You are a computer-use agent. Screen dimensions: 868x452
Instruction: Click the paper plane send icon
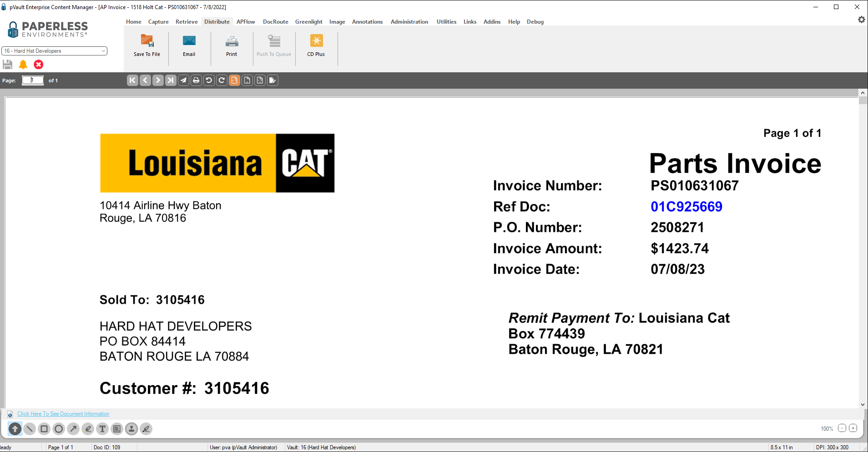(183, 80)
